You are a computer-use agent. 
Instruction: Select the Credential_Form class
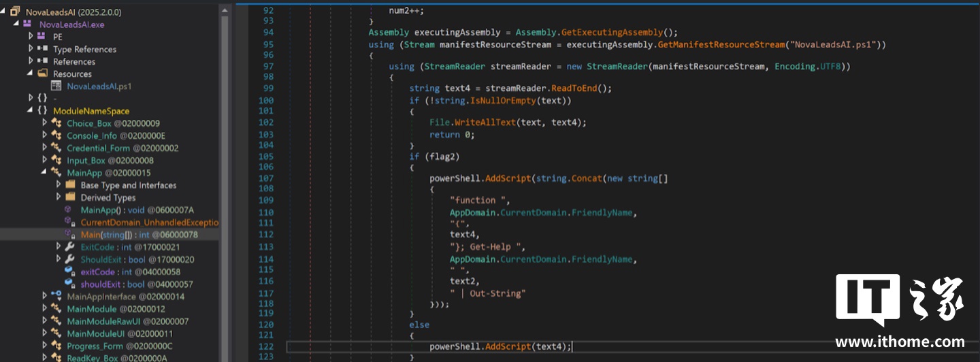122,148
